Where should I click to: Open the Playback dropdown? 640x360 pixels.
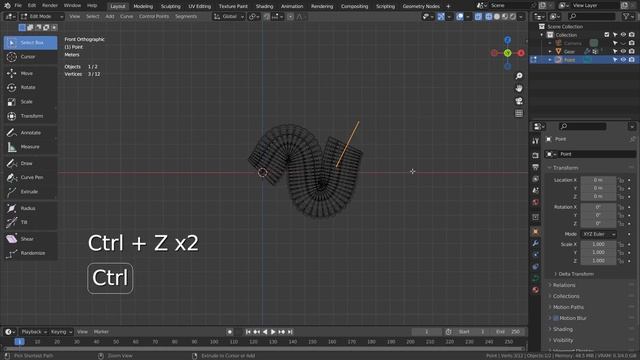[x=33, y=332]
